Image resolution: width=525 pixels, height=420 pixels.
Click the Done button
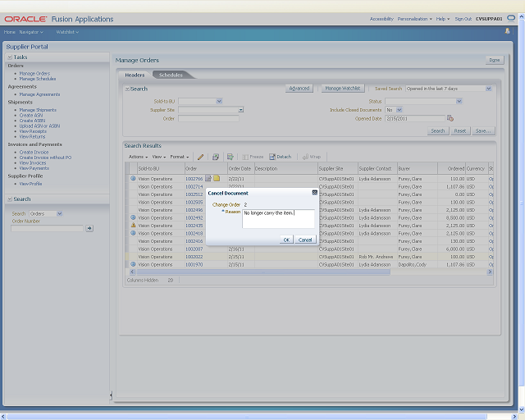click(x=495, y=60)
